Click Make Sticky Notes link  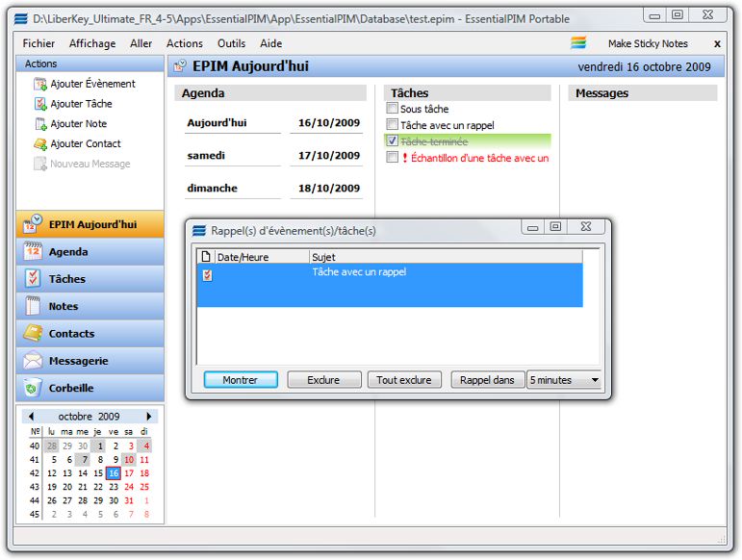click(648, 43)
